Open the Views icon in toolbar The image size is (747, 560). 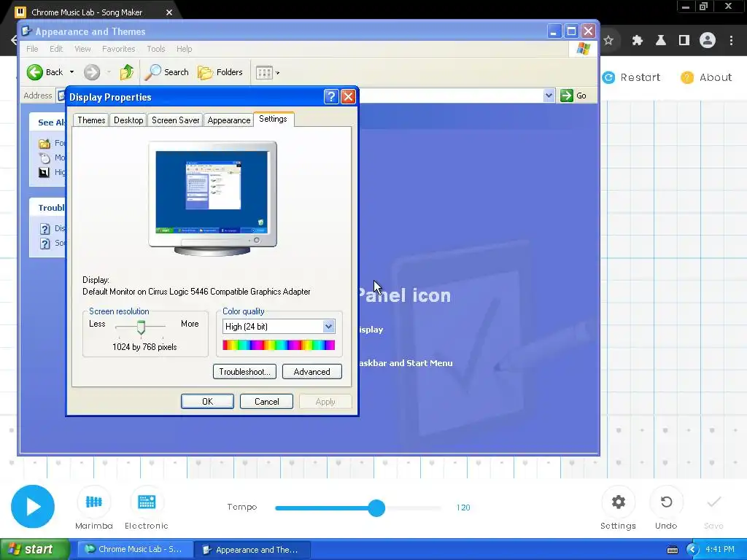pyautogui.click(x=264, y=73)
